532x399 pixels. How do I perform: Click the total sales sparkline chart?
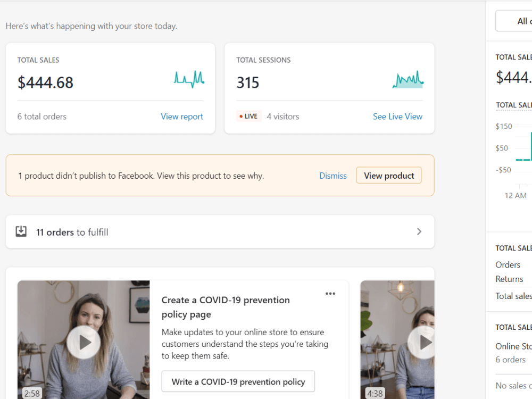point(189,79)
